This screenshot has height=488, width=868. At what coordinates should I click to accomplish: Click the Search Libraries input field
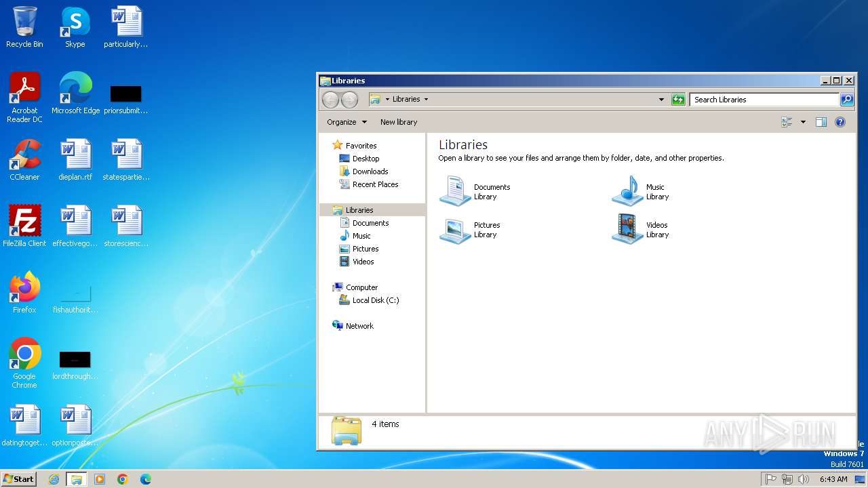click(x=764, y=100)
